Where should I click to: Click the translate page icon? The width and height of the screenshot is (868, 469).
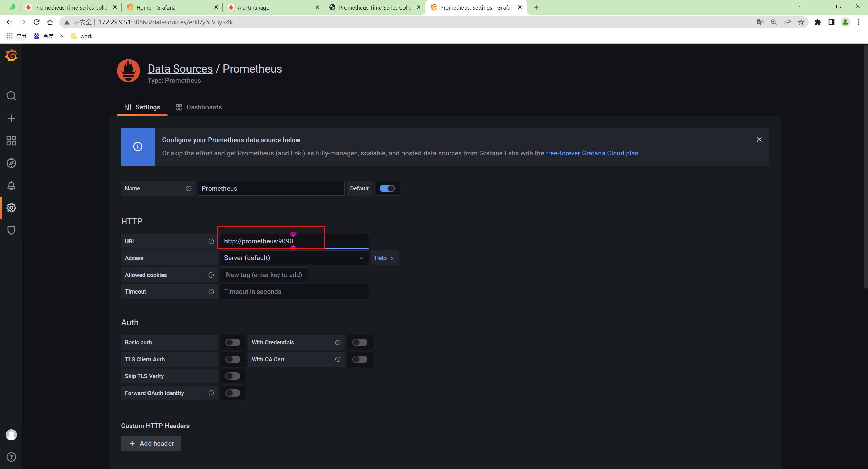click(760, 22)
